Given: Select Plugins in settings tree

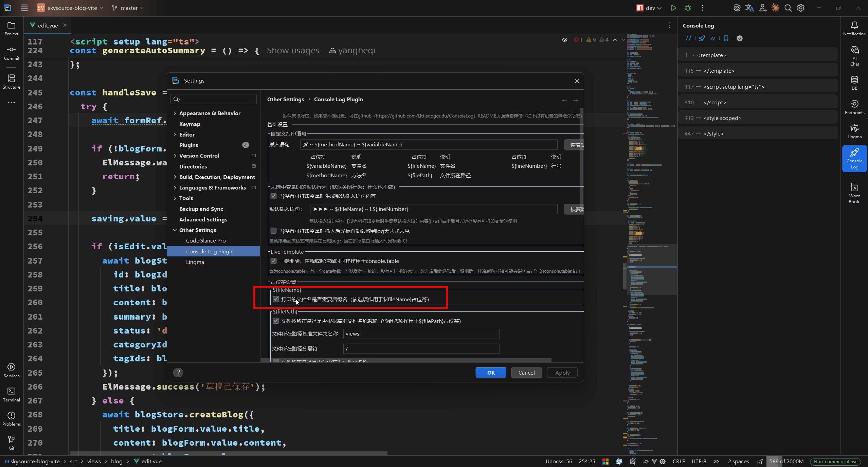Looking at the screenshot, I should (188, 145).
